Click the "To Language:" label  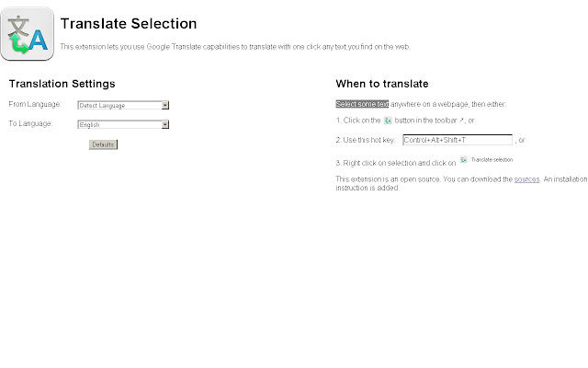coord(30,123)
